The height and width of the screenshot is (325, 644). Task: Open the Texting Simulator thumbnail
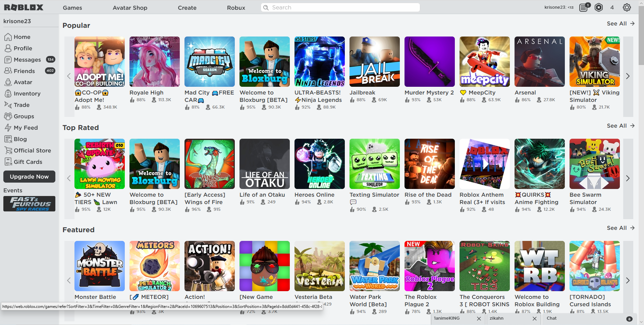[375, 164]
